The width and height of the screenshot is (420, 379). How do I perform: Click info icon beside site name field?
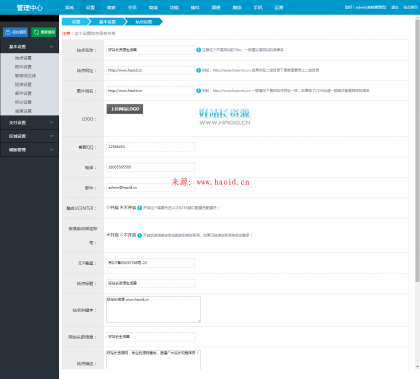199,50
